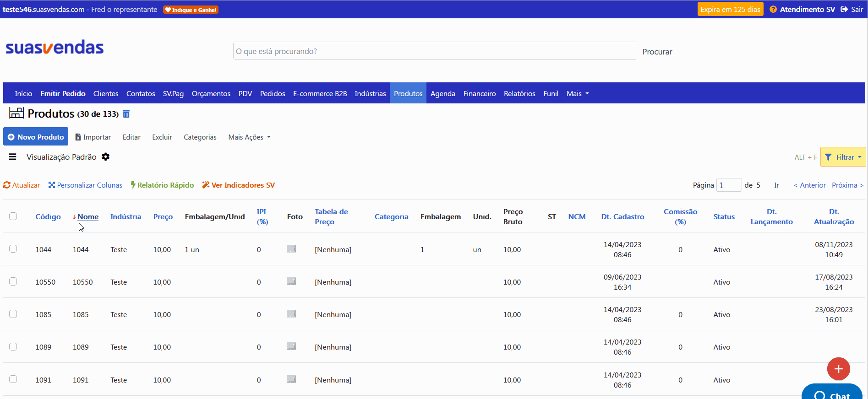Image resolution: width=868 pixels, height=399 pixels.
Task: Click the Editar button
Action: [x=131, y=137]
